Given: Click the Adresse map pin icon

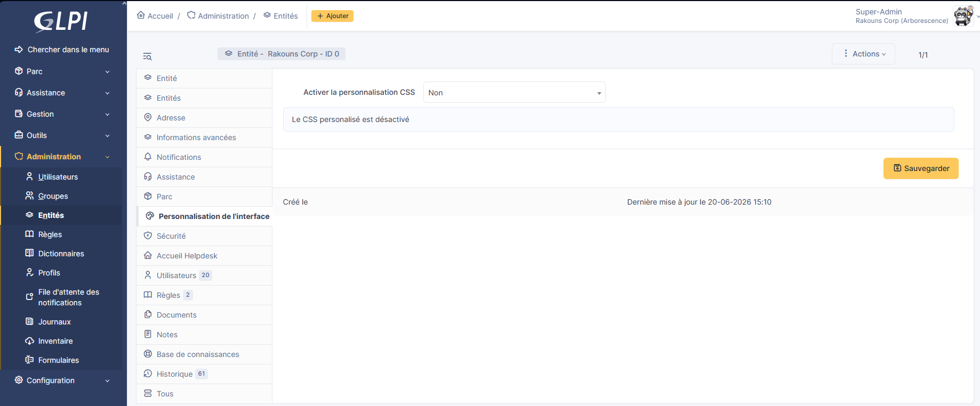Looking at the screenshot, I should 148,117.
